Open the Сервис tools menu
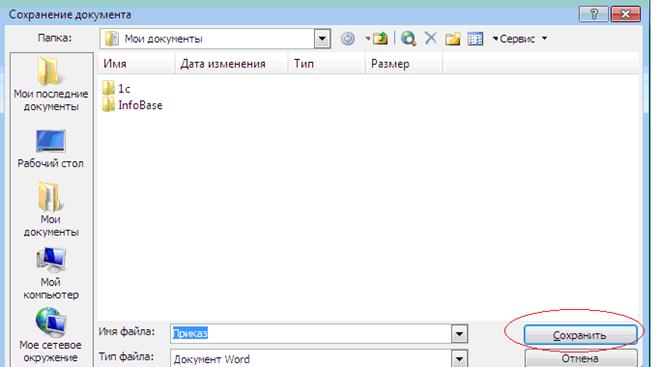 [520, 39]
